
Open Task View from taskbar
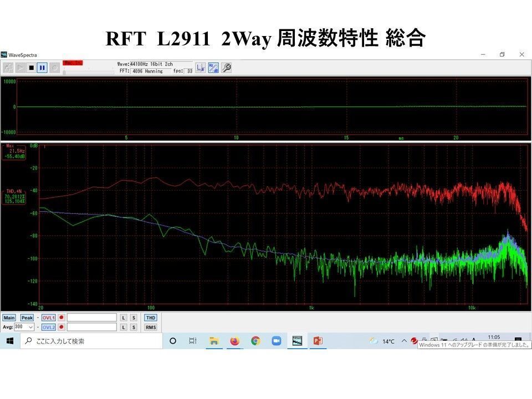tap(193, 341)
